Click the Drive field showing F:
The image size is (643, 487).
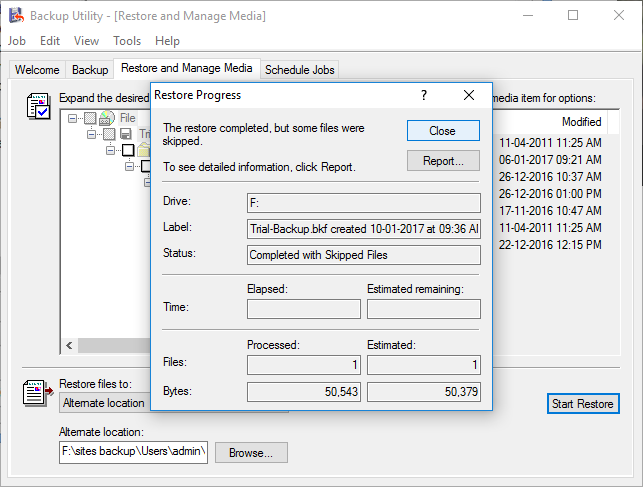coord(364,203)
